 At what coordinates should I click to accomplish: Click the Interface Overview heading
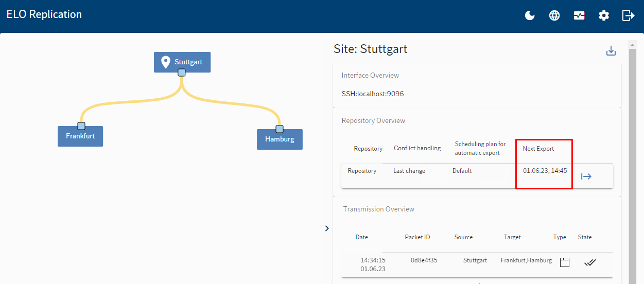point(370,75)
